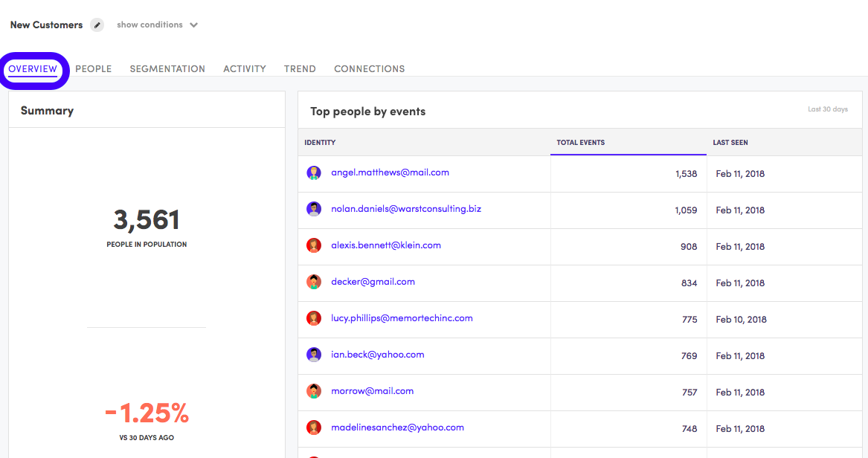Click the -1.25% vs 30 days ago figure
Image resolution: width=868 pixels, height=458 pixels.
tap(147, 413)
